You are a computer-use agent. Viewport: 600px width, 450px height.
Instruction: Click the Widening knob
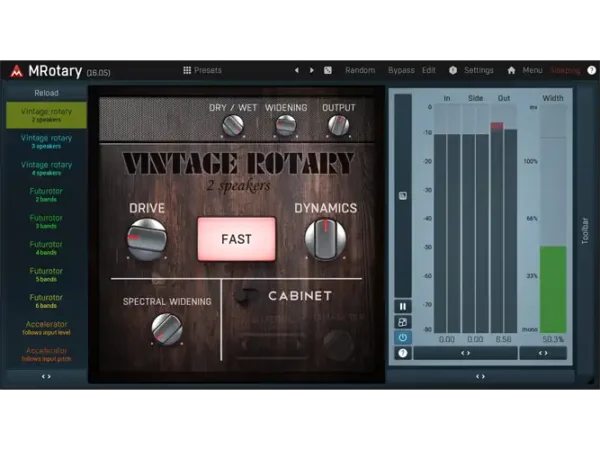pyautogui.click(x=286, y=125)
